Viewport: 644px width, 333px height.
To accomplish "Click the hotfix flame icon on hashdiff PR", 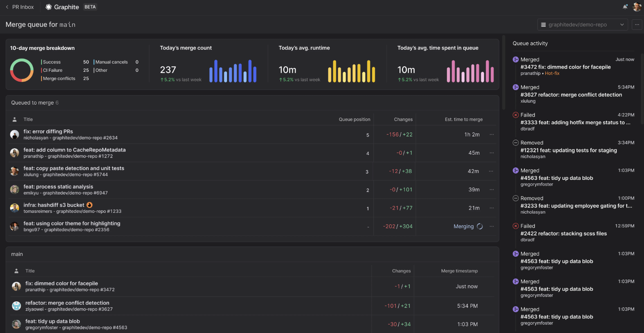I will [90, 205].
